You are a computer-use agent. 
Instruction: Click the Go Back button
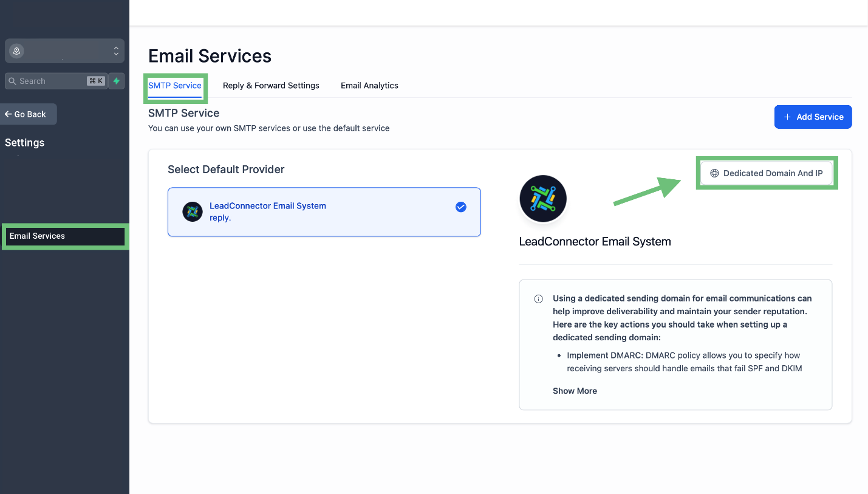click(29, 114)
